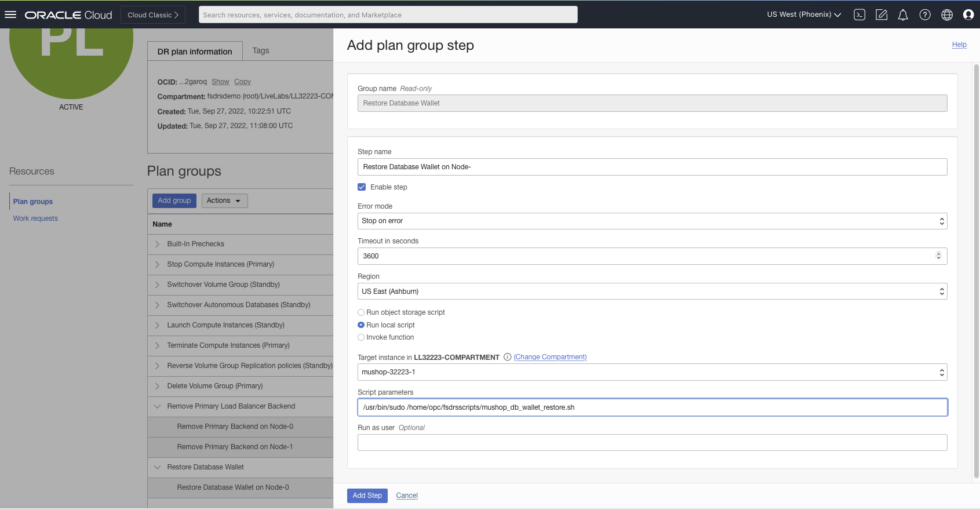Click the Timeout in seconds stepper
The height and width of the screenshot is (510, 980).
(938, 256)
